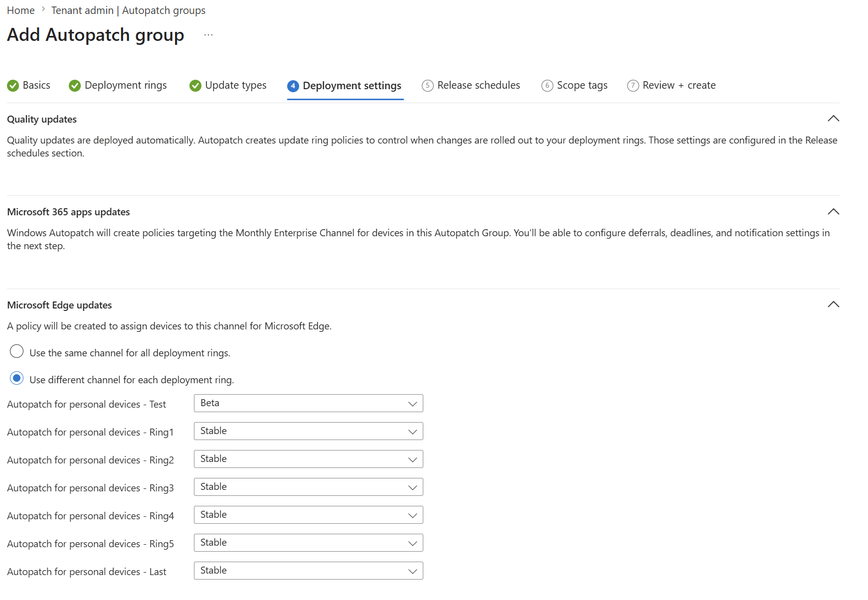The height and width of the screenshot is (600, 868).
Task: Click the 'A policy will be created' description text
Action: tap(169, 326)
